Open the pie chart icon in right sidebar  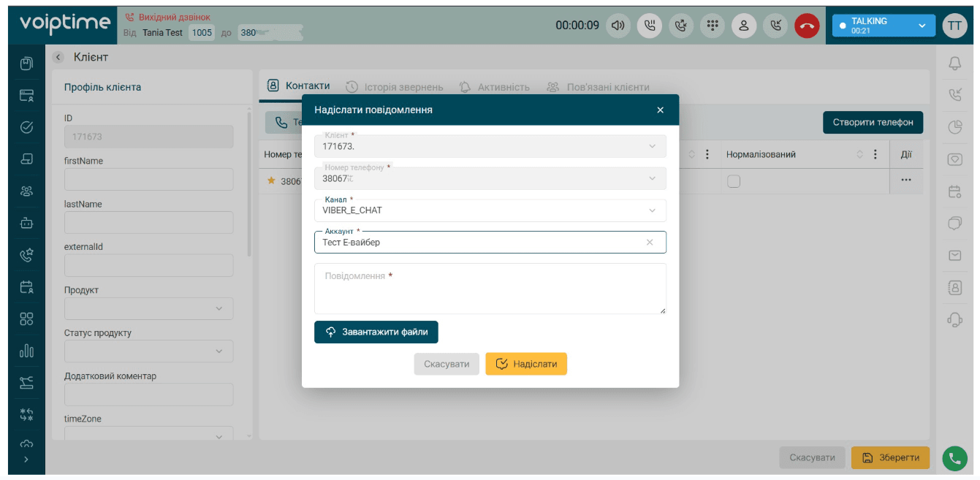tap(954, 126)
